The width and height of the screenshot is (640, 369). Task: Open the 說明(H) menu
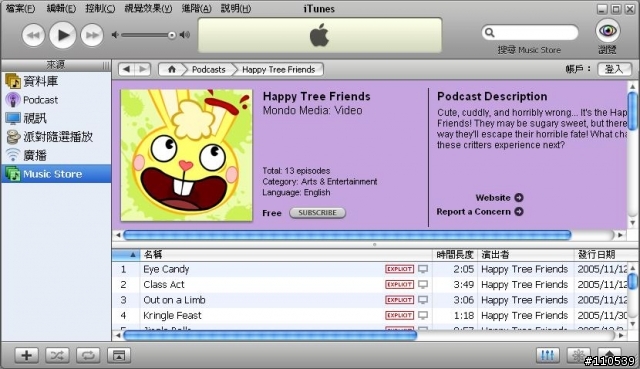(x=236, y=9)
